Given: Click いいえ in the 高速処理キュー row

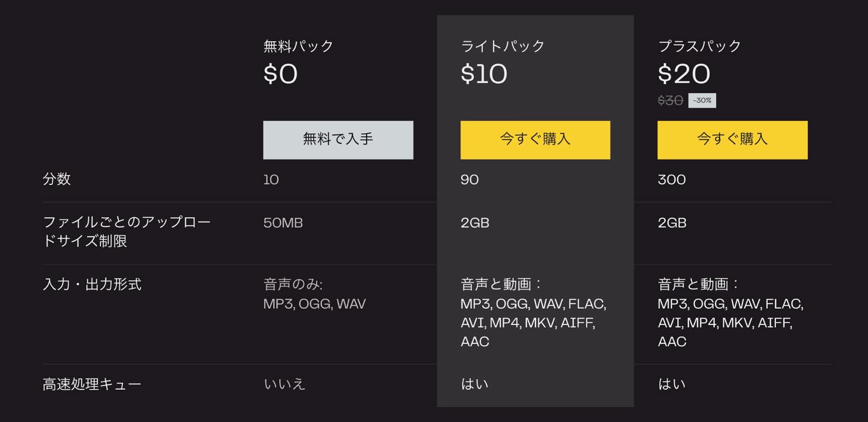Looking at the screenshot, I should 284,384.
